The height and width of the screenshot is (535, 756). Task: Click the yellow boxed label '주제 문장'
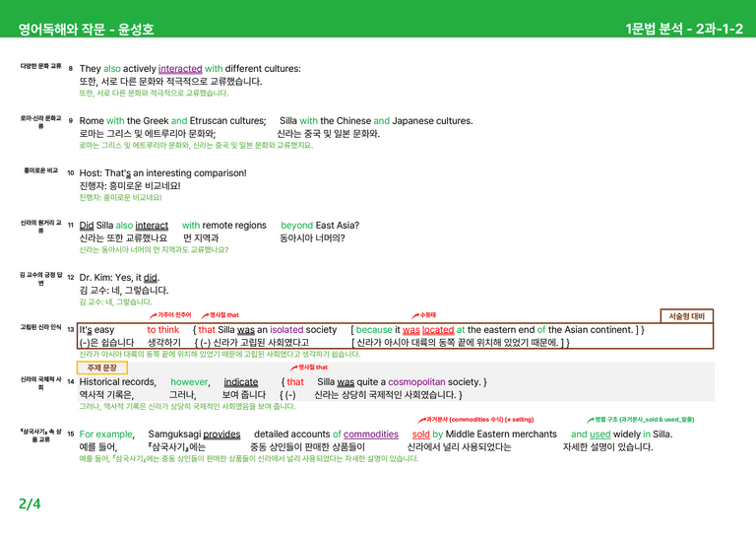pos(101,368)
